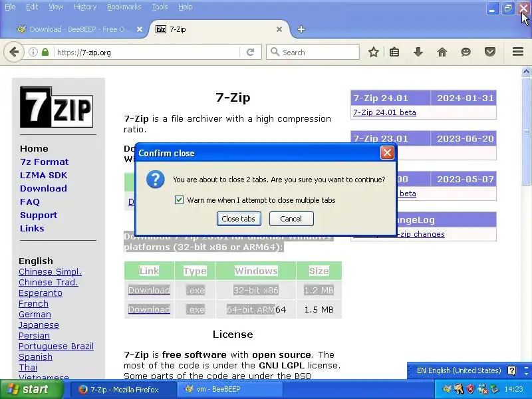
Task: Click the URL address field
Action: click(x=148, y=53)
